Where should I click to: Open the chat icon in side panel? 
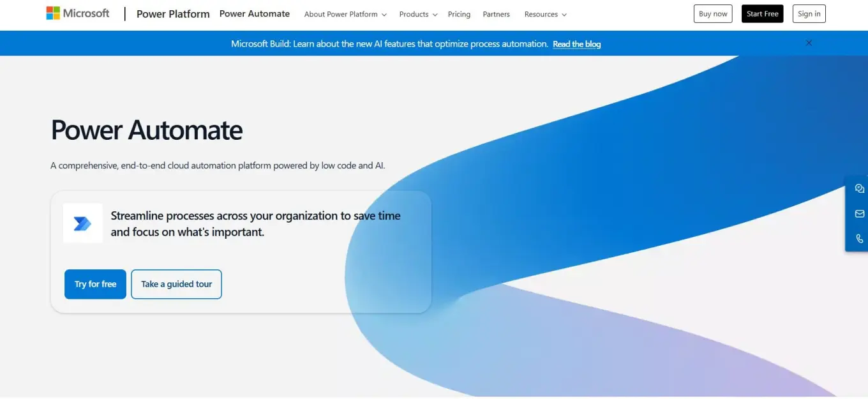click(860, 188)
